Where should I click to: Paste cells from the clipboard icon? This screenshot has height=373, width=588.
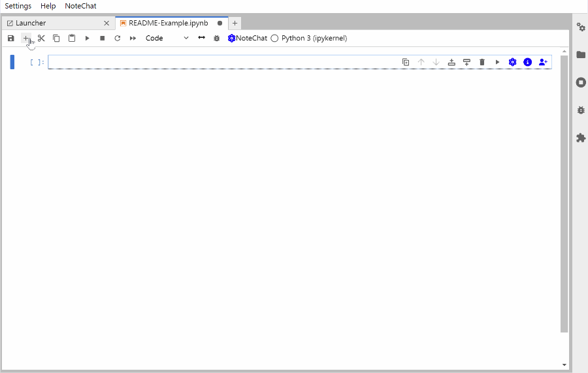72,39
